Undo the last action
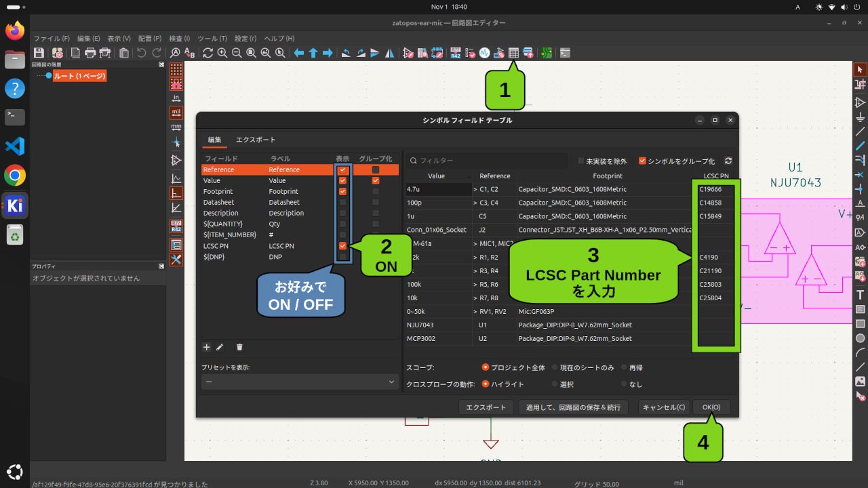 click(x=142, y=52)
